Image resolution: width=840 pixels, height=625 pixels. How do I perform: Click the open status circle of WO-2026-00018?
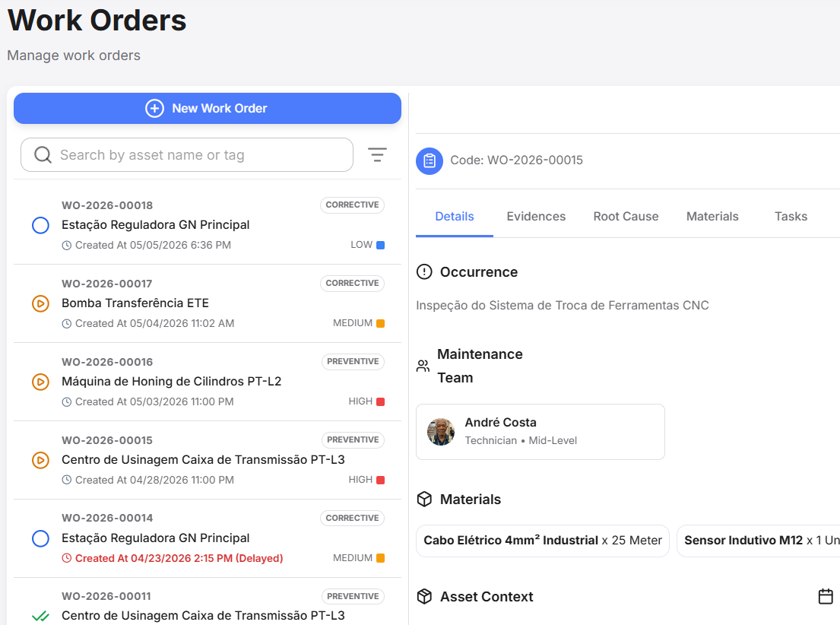click(41, 225)
